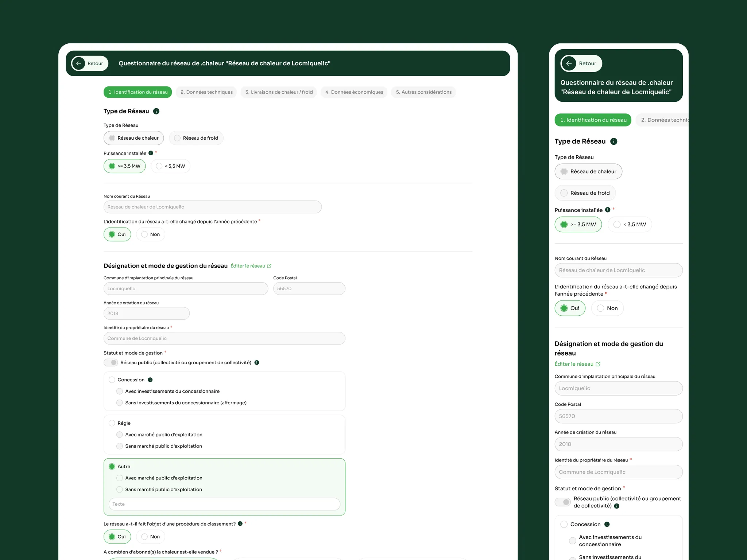
Task: Click info icon beside desktop Réseau public label
Action: tap(257, 362)
